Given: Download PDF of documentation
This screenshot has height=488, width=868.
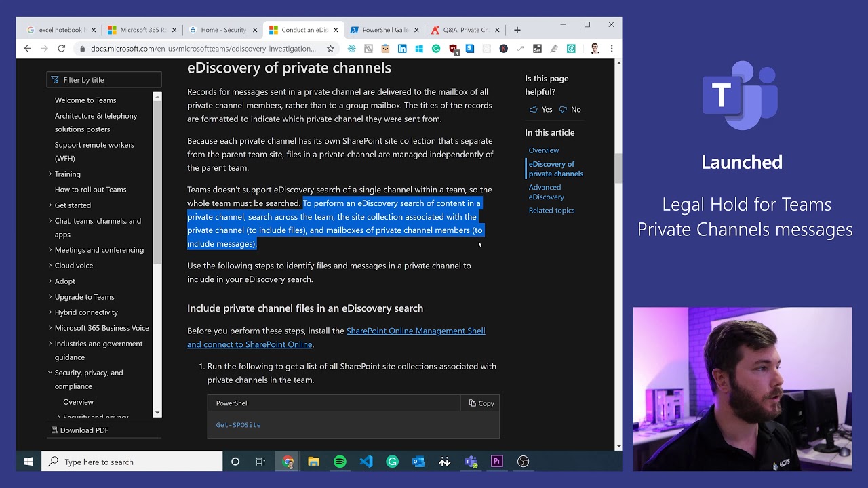Looking at the screenshot, I should [79, 430].
